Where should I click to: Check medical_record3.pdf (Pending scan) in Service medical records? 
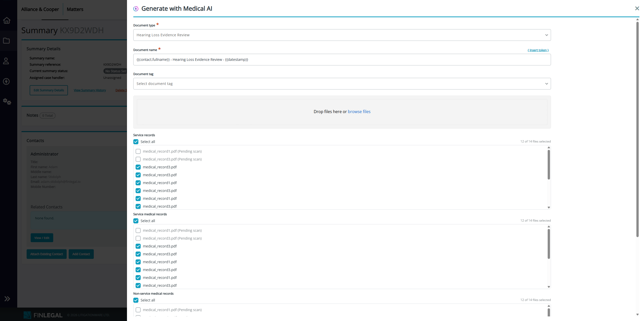point(138,238)
